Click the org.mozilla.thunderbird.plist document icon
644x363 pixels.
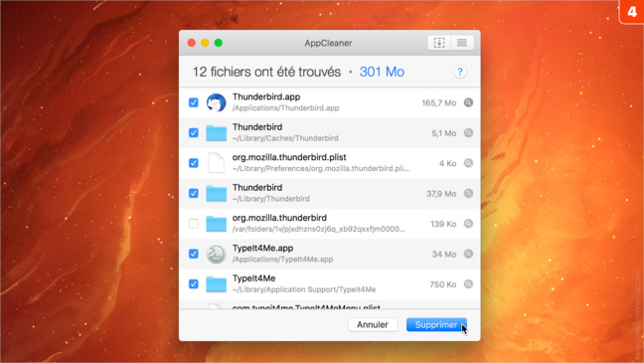coord(216,163)
